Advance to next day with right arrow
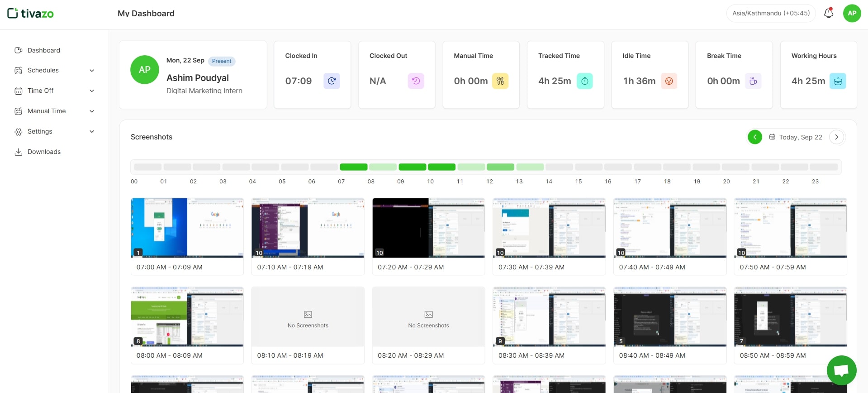This screenshot has width=868, height=393. pyautogui.click(x=836, y=137)
